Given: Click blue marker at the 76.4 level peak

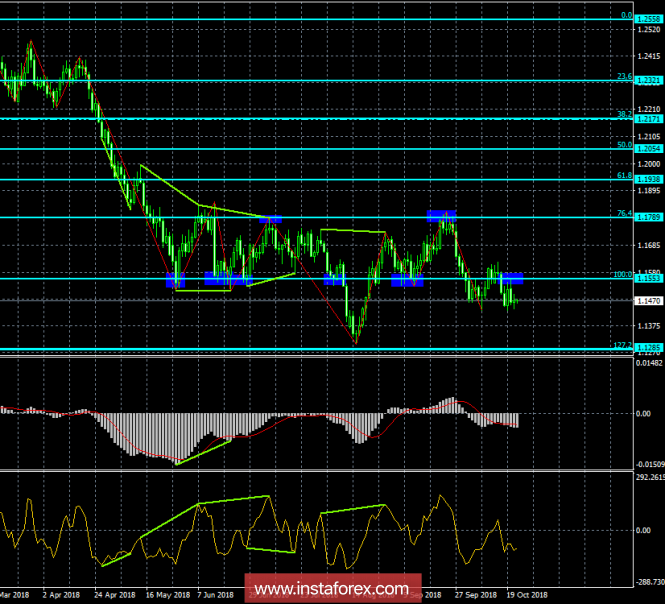Looking at the screenshot, I should click(x=442, y=214).
